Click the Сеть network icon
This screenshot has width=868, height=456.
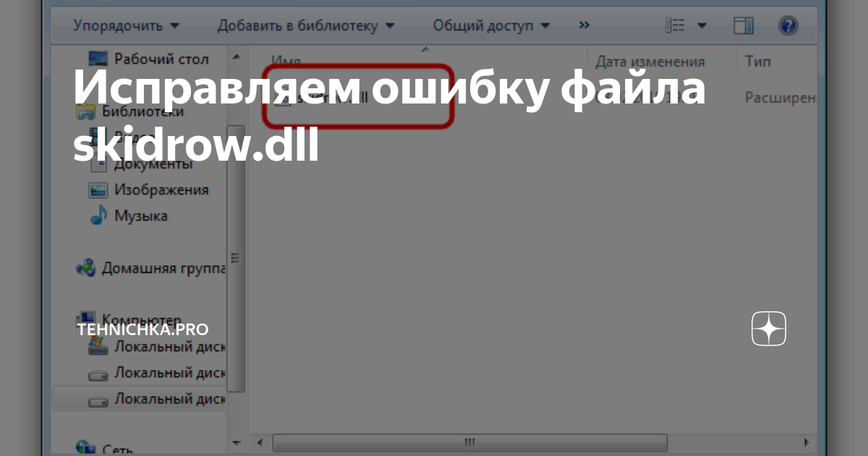point(85,449)
